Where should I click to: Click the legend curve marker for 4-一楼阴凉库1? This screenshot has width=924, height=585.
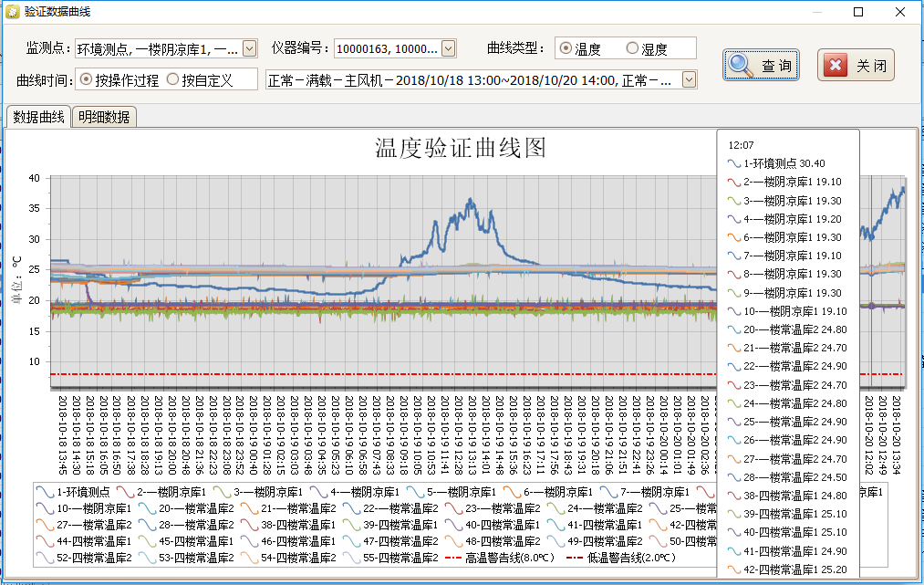coord(319,492)
